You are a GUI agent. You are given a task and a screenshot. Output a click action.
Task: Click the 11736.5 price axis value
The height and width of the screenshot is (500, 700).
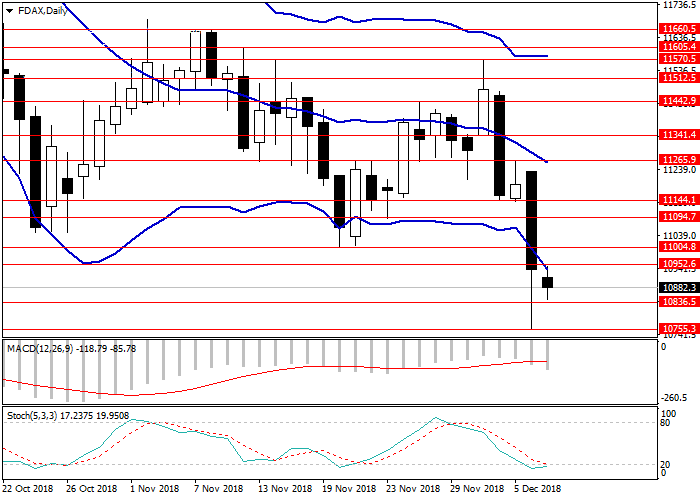679,5
